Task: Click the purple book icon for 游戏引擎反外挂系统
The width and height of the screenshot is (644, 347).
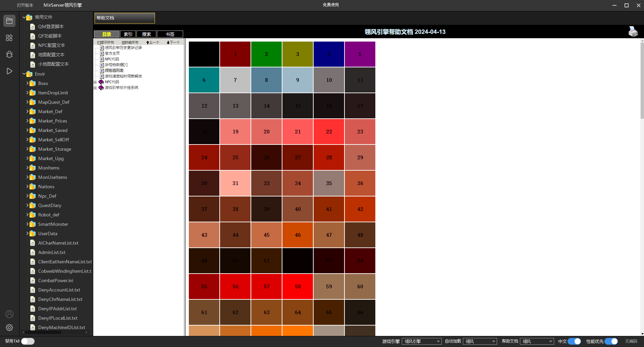Action: coord(101,88)
